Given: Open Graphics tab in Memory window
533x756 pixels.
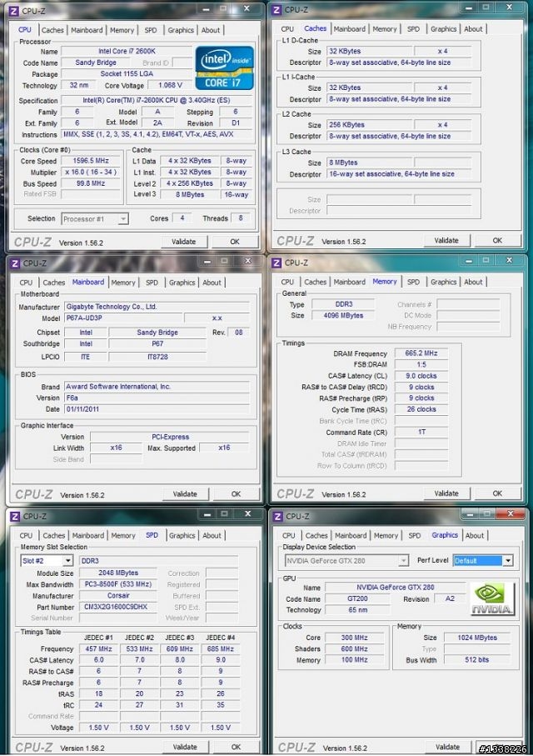Looking at the screenshot, I should [443, 282].
